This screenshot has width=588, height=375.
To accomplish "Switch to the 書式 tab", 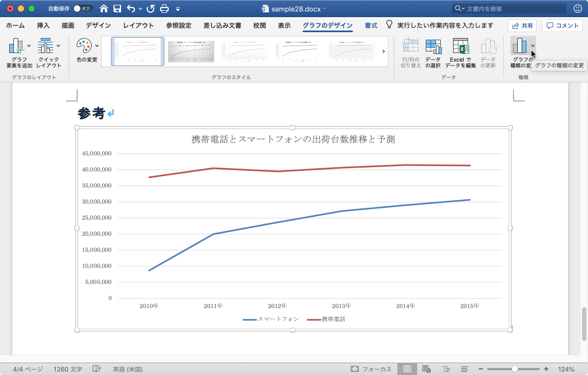I will point(371,26).
